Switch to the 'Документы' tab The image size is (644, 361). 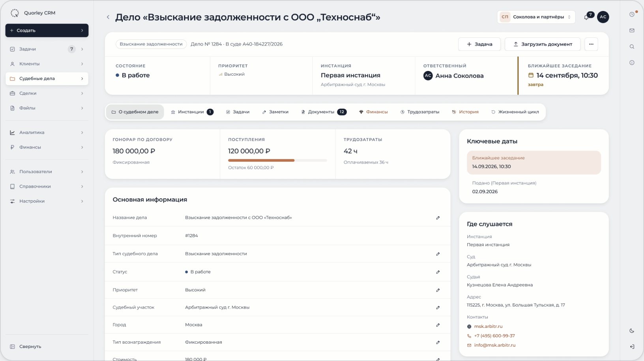tap(324, 112)
